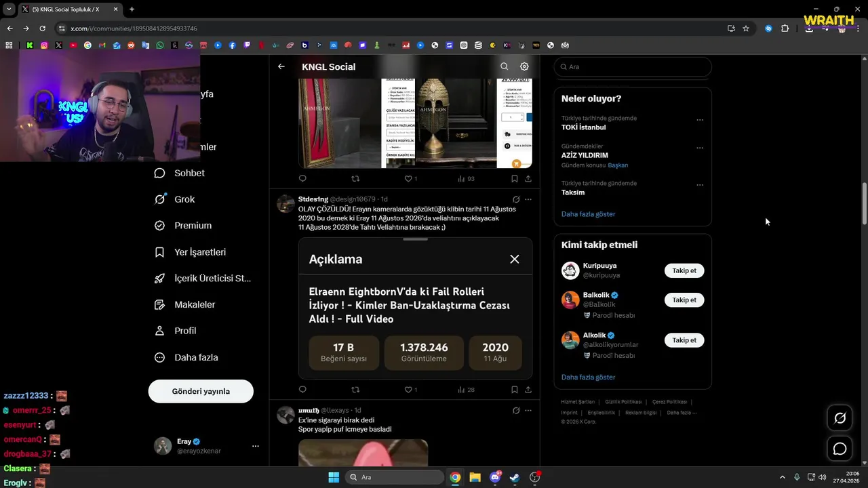Close the Açıklama image with X
This screenshot has width=868, height=488.
tap(515, 259)
